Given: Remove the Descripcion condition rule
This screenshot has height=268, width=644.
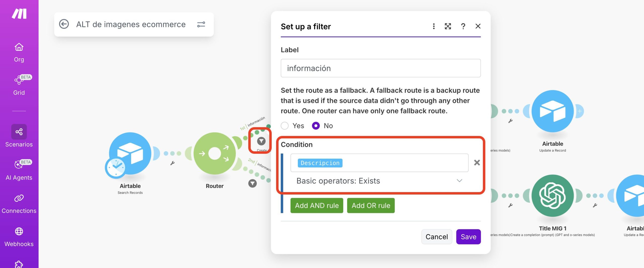Looking at the screenshot, I should pos(477,163).
